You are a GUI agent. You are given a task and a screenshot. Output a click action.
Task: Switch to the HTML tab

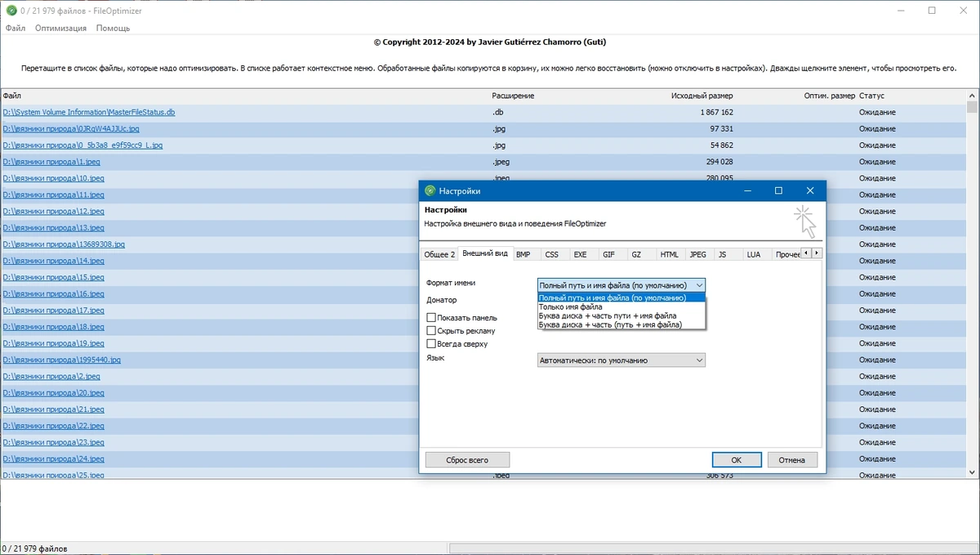(670, 254)
